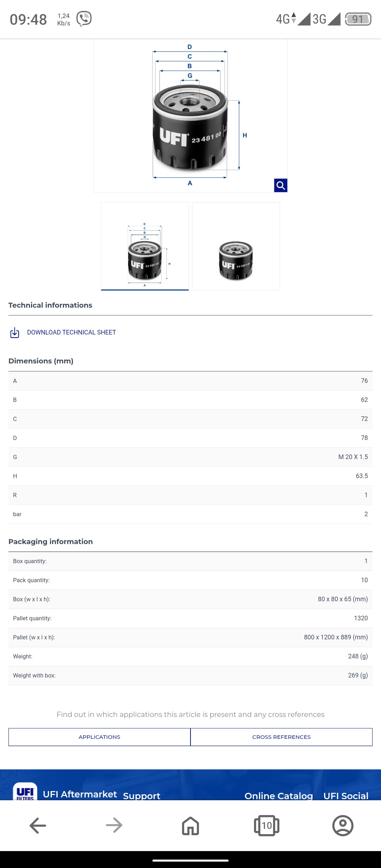Screen dimensions: 381x868
Task: Open the tab switcher showing 10 tabs
Action: (267, 825)
